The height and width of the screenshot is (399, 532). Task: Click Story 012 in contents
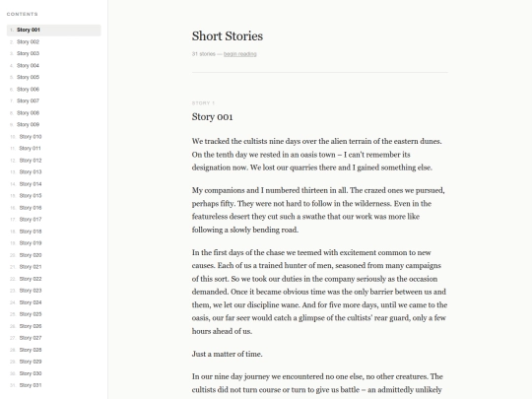[53, 161]
